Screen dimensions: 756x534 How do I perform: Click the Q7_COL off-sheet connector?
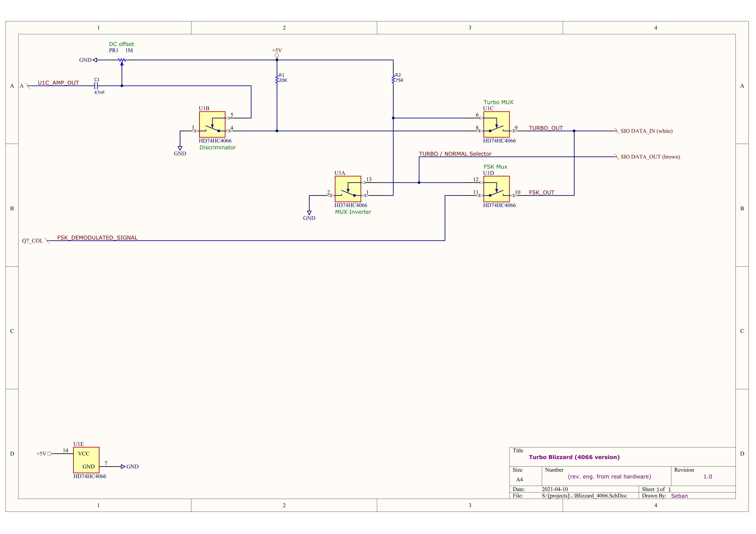(x=36, y=241)
